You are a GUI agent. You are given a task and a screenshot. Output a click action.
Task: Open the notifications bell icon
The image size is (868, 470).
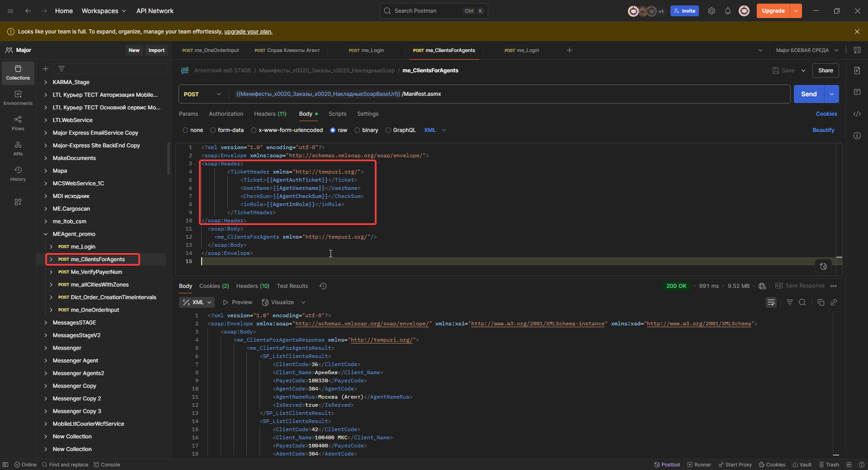(x=728, y=11)
